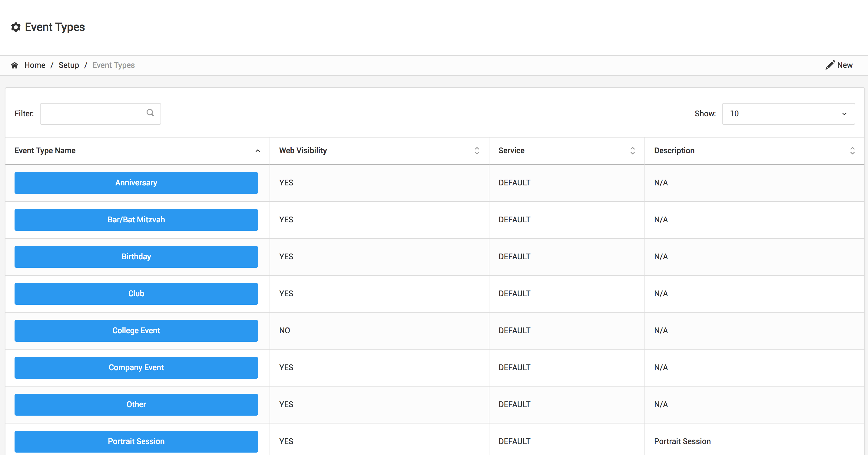
Task: Click the search magnifier in Filter box
Action: (150, 113)
